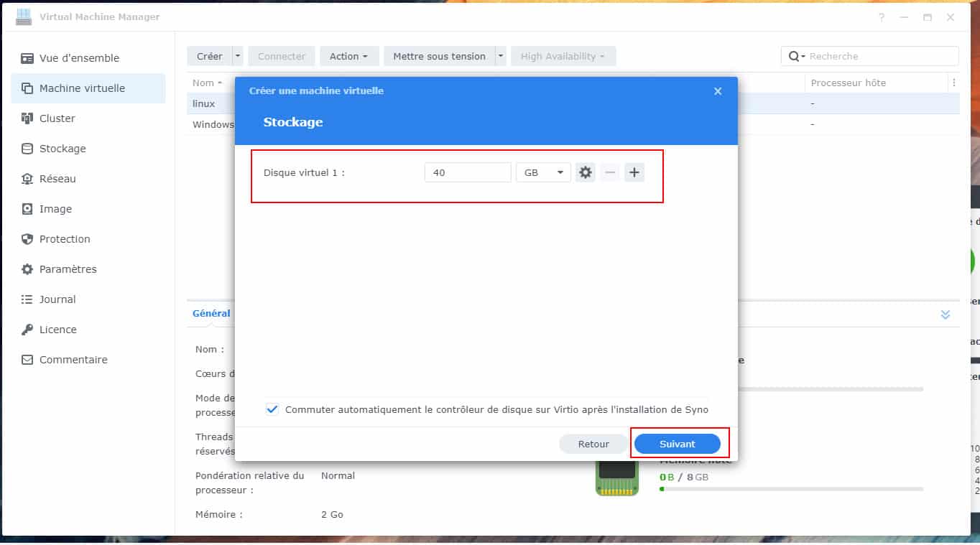Click the Vue d'ensemble sidebar icon
This screenshot has height=545, width=980.
27,58
